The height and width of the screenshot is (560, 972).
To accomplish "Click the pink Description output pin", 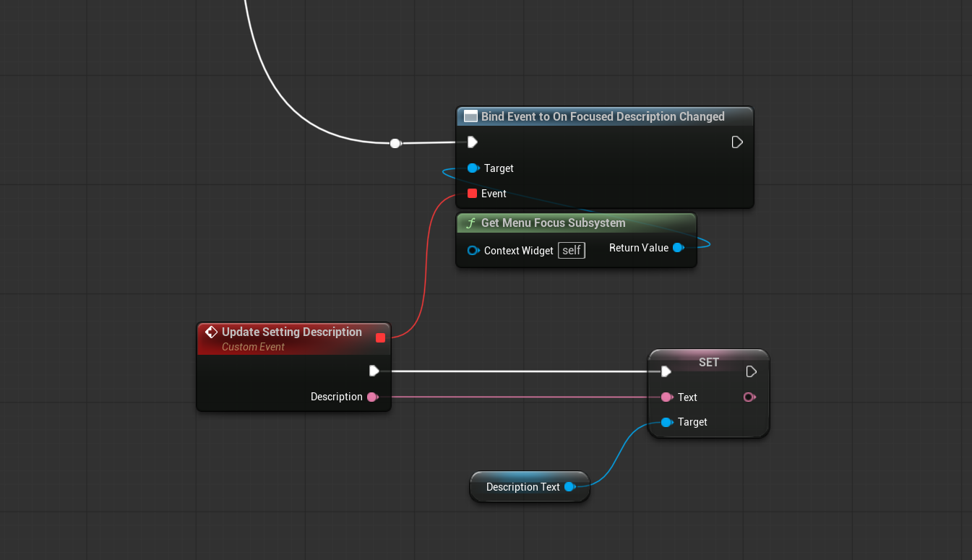I will [372, 397].
